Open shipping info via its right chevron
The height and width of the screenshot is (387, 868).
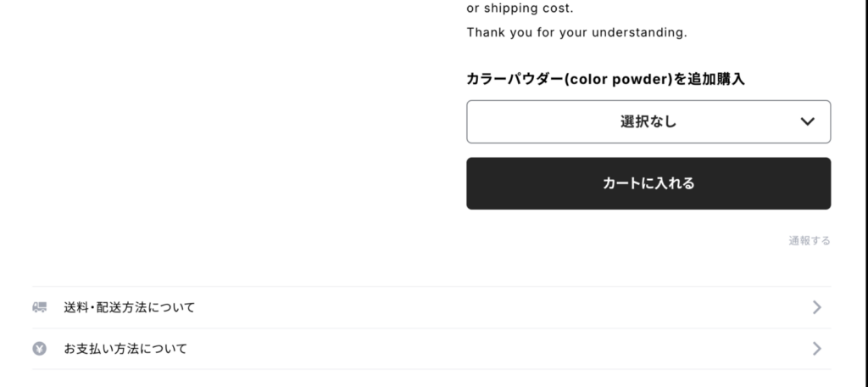[x=816, y=307]
